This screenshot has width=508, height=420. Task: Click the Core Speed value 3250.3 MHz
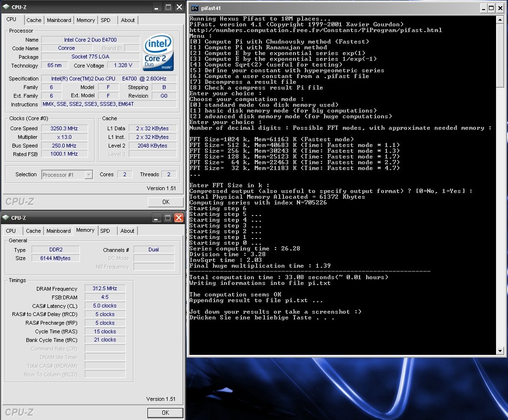[64, 128]
